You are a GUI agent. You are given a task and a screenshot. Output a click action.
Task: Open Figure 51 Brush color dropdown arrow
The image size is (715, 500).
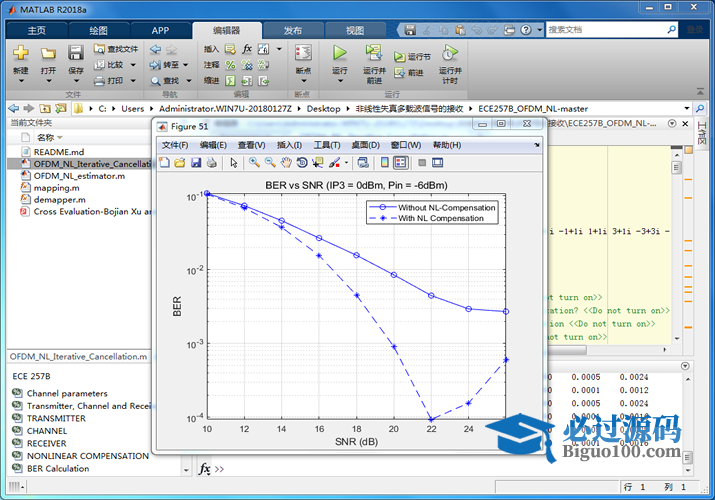pyautogui.click(x=346, y=163)
